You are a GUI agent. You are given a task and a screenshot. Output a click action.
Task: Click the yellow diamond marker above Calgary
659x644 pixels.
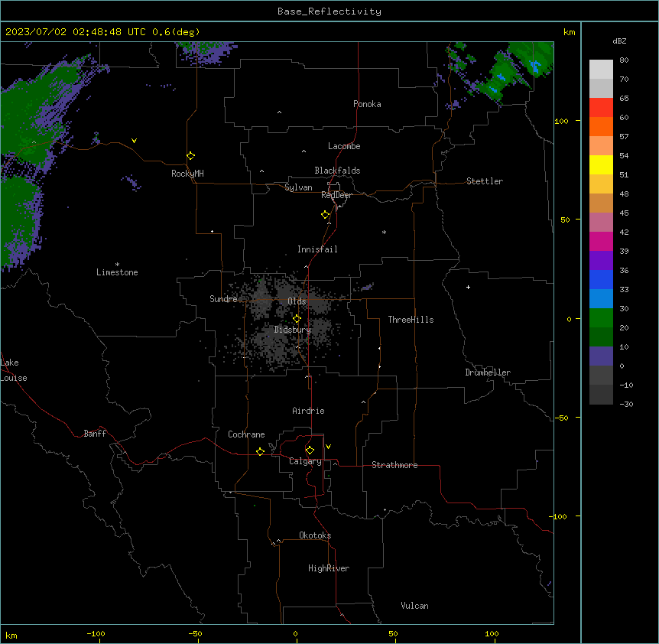310,450
